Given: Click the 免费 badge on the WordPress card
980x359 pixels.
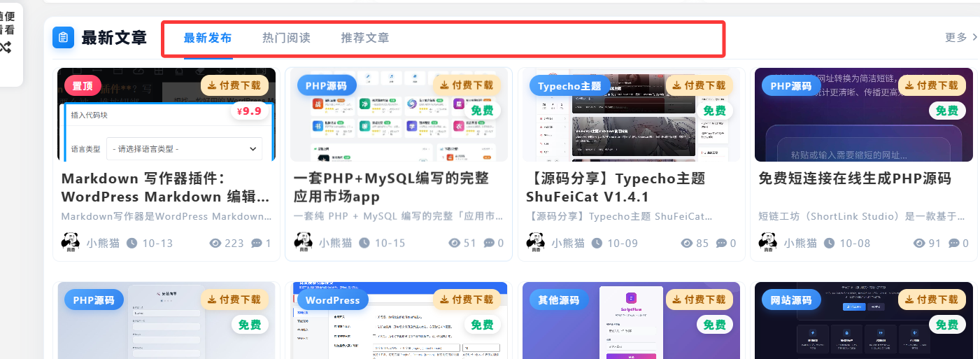Looking at the screenshot, I should (481, 325).
